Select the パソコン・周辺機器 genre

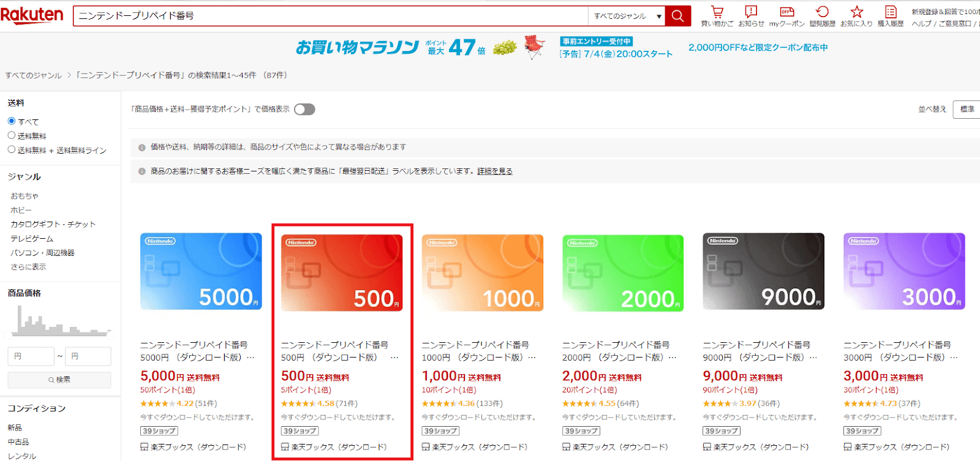pyautogui.click(x=42, y=253)
